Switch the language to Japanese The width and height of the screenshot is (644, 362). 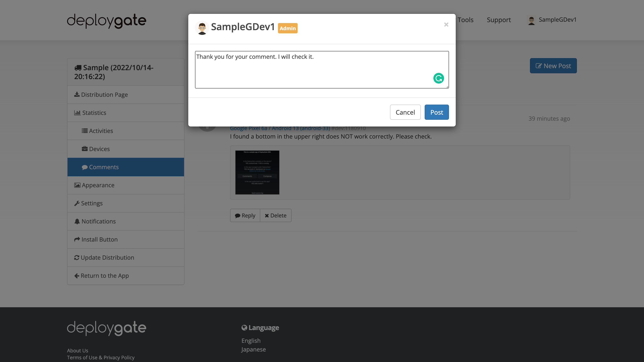[253, 349]
